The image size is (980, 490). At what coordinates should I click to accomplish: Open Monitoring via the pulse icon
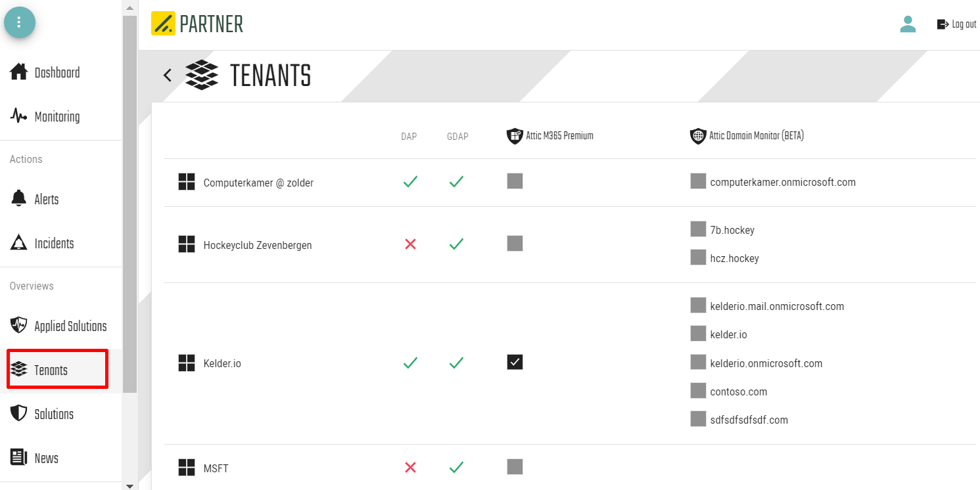(x=18, y=116)
